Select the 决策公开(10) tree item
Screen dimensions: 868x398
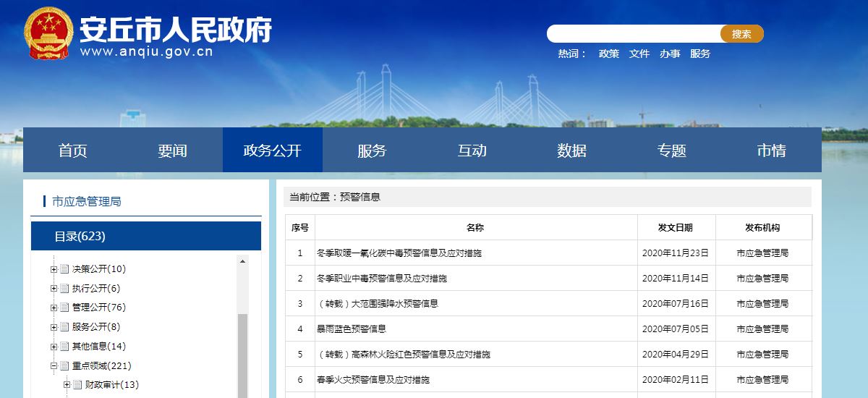(x=99, y=269)
